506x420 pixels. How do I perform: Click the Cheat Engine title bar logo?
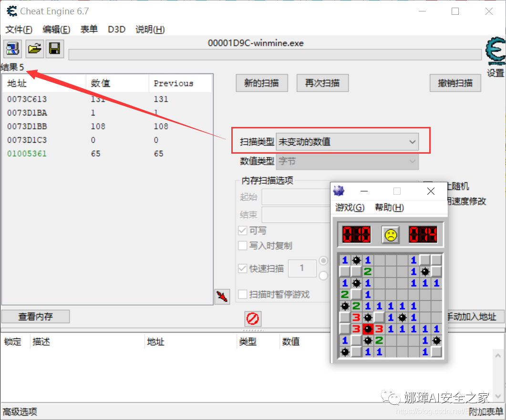coord(12,11)
